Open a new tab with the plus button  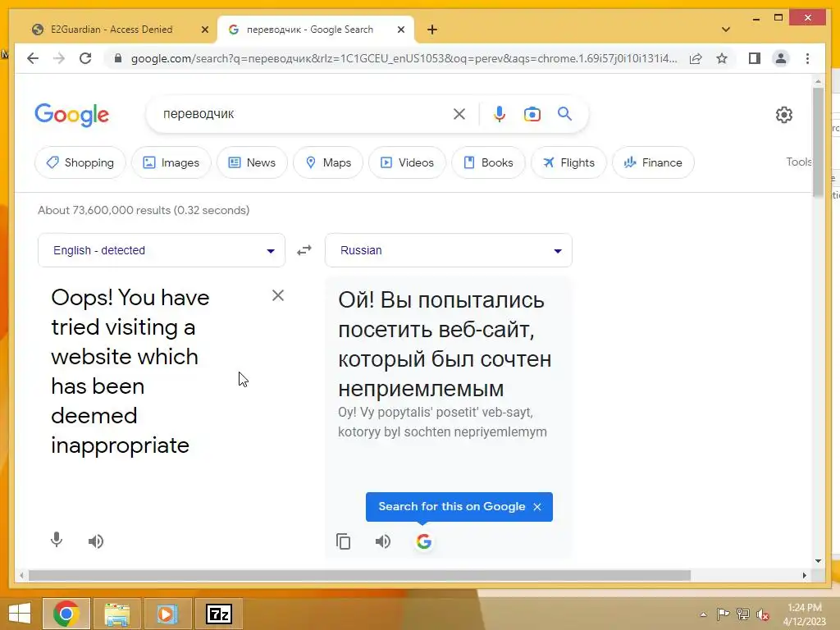click(432, 30)
